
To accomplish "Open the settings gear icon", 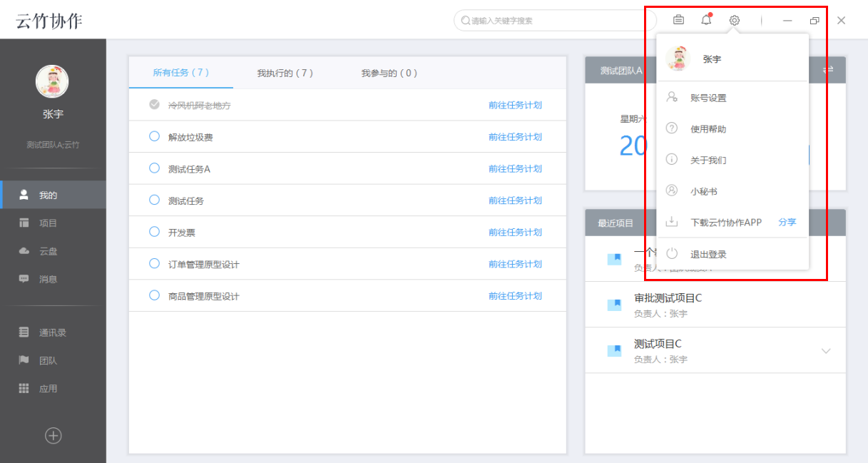I will [x=735, y=20].
